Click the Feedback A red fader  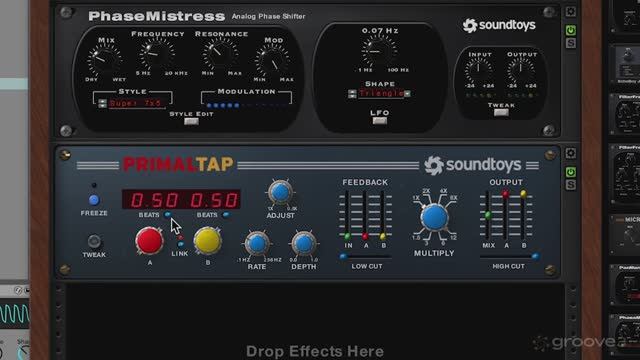click(365, 236)
